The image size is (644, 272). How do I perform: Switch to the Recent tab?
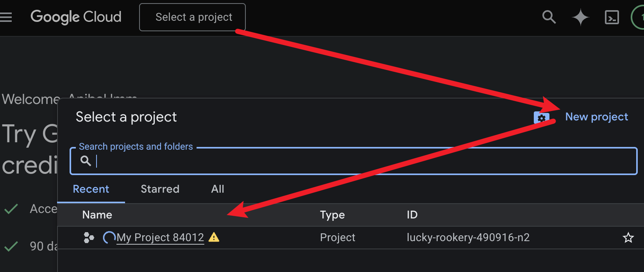(x=91, y=189)
